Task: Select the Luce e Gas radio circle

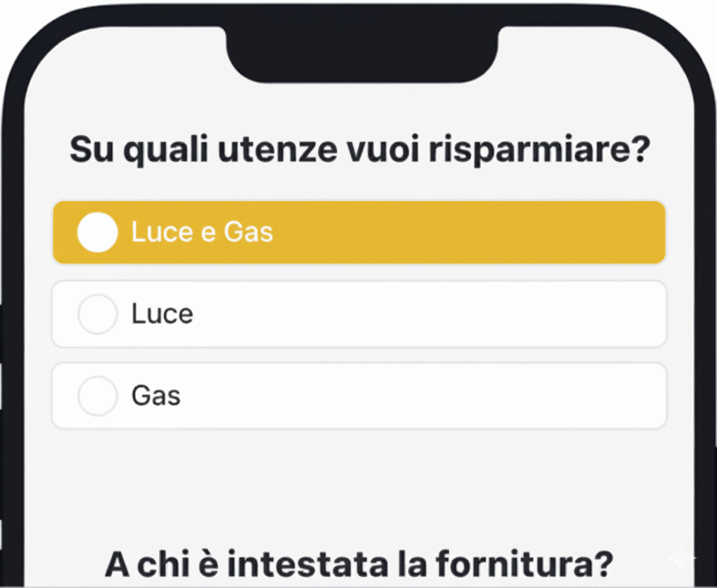Action: point(97,232)
